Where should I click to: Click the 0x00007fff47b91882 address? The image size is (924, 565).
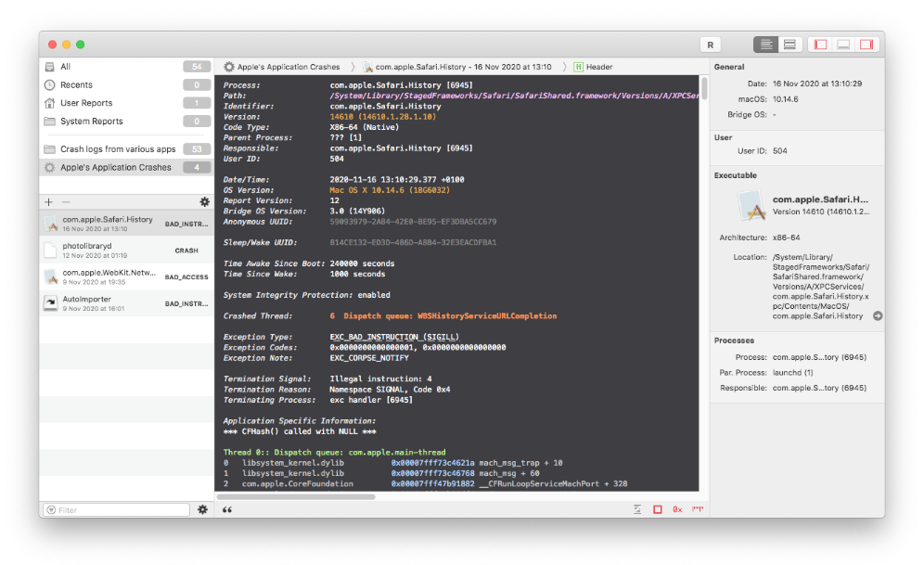[432, 483]
